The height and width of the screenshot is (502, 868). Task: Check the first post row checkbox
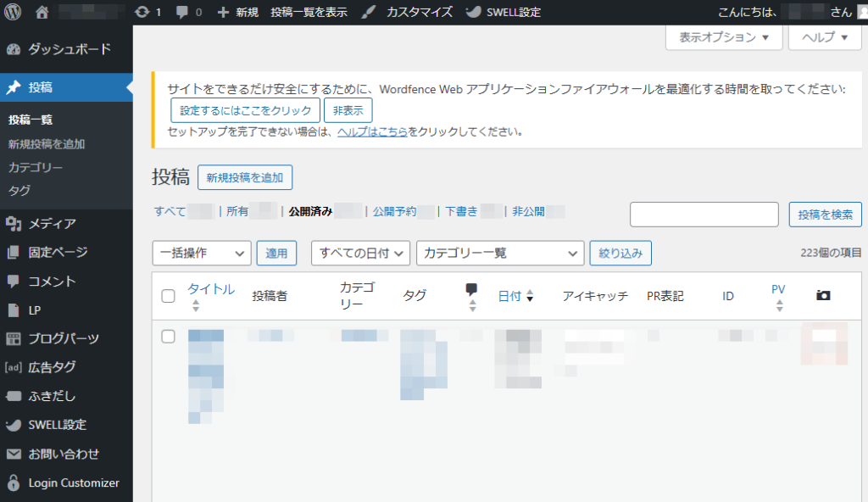click(168, 337)
